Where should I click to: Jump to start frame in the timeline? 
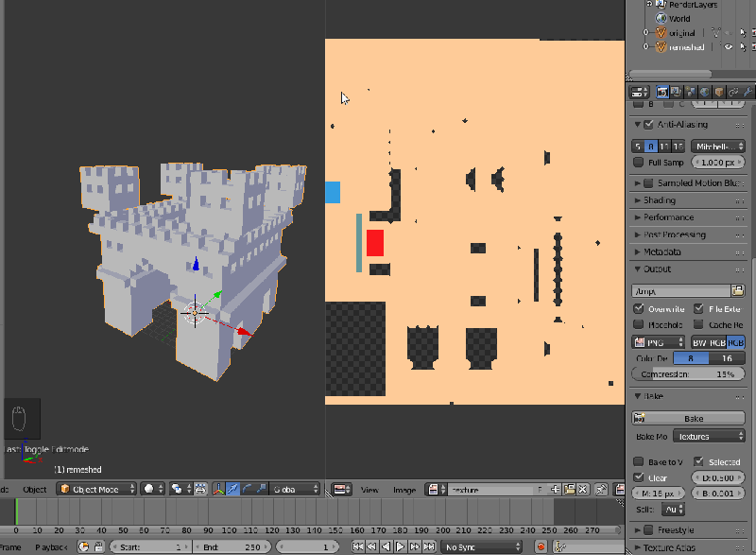pyautogui.click(x=359, y=546)
